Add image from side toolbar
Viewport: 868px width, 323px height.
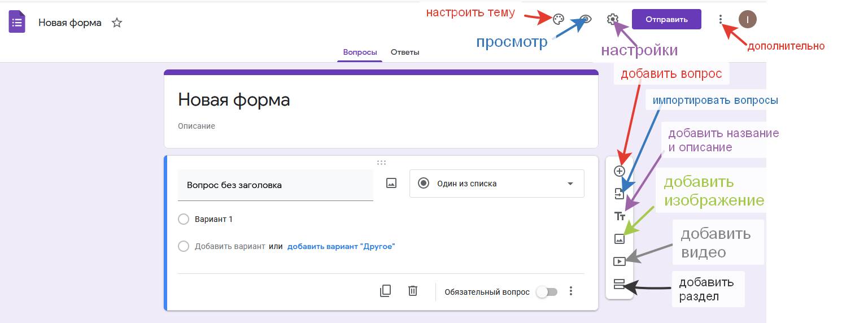pos(620,239)
